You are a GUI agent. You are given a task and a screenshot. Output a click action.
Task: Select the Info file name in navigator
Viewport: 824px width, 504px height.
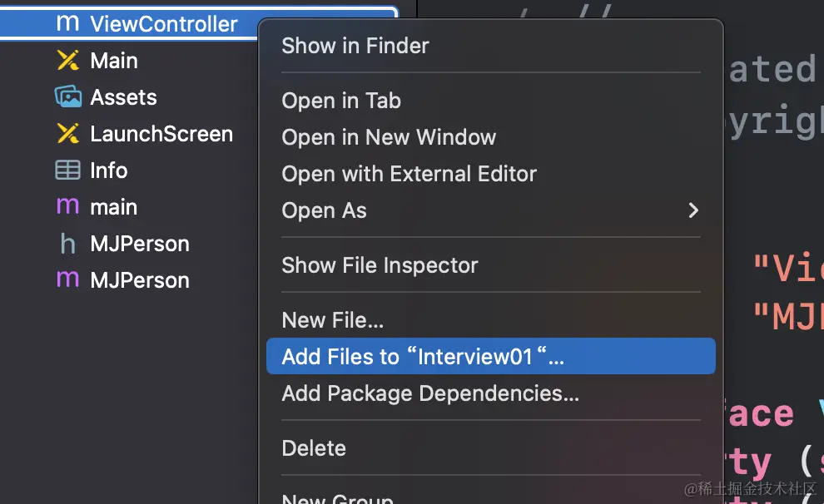tap(109, 170)
